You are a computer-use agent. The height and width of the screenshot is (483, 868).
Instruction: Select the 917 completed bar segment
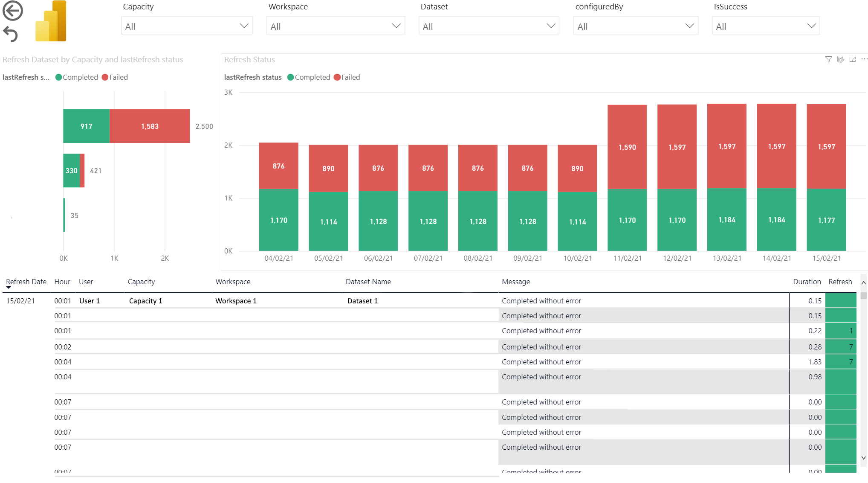click(87, 126)
